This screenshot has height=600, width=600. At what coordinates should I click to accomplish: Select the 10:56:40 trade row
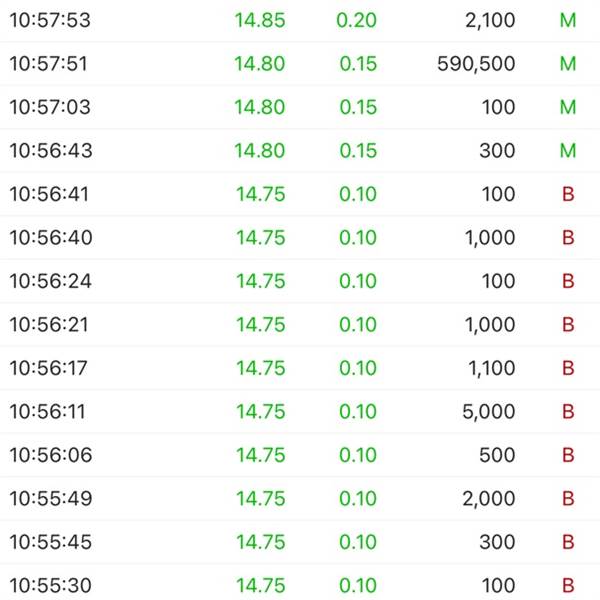pos(300,238)
